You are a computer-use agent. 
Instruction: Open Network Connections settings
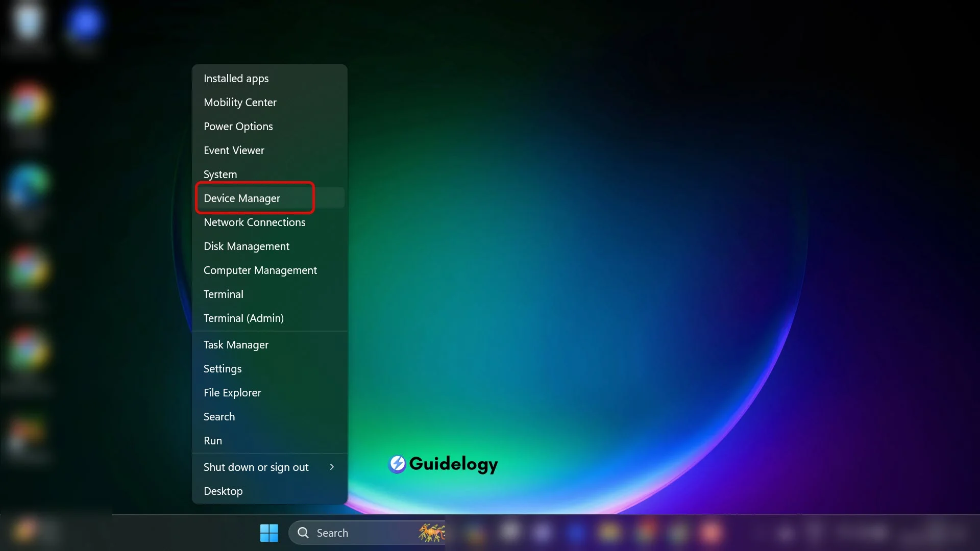point(254,221)
